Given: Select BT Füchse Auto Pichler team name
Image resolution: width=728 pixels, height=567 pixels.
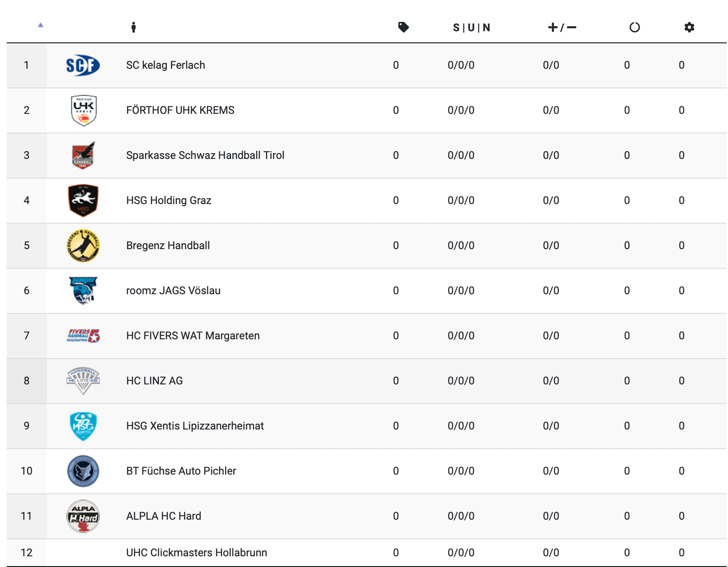Looking at the screenshot, I should tap(181, 471).
